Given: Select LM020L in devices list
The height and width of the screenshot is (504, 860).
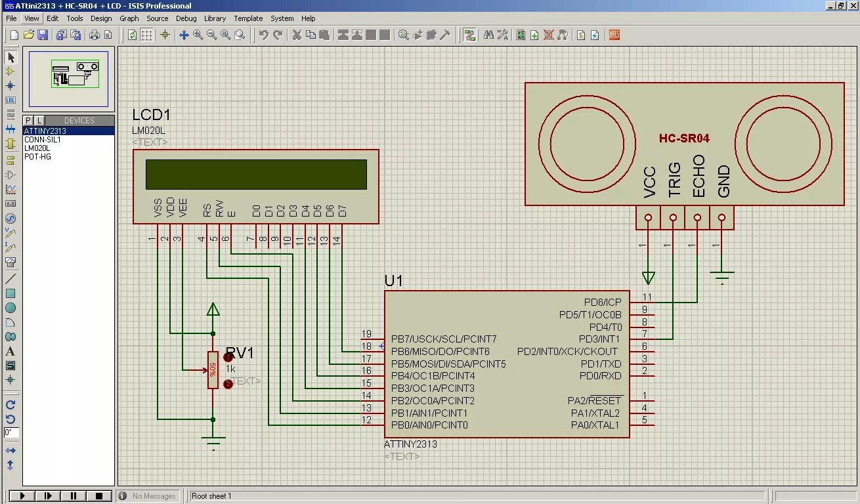Looking at the screenshot, I should coord(68,148).
